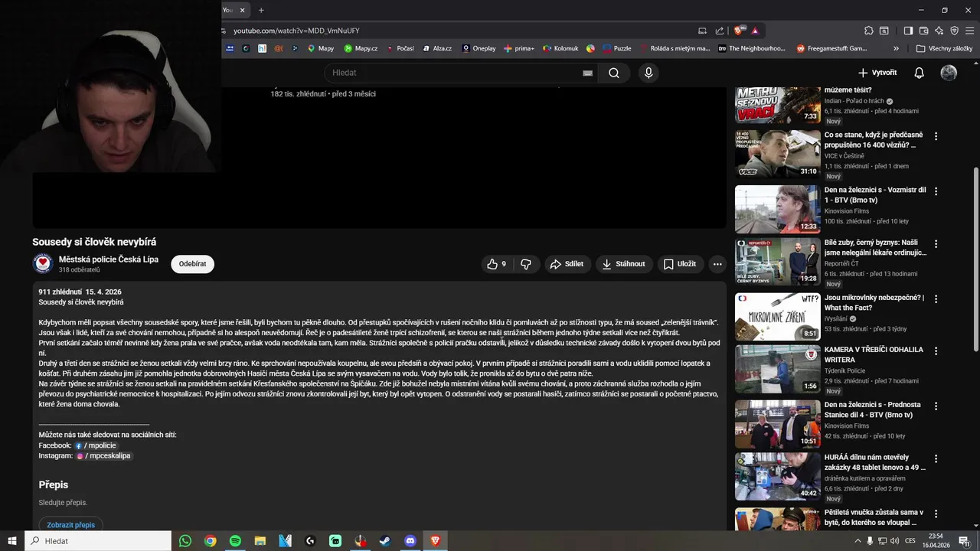
Task: Open options for Jsou mikrovlnky nebezpečné video
Action: click(x=936, y=298)
